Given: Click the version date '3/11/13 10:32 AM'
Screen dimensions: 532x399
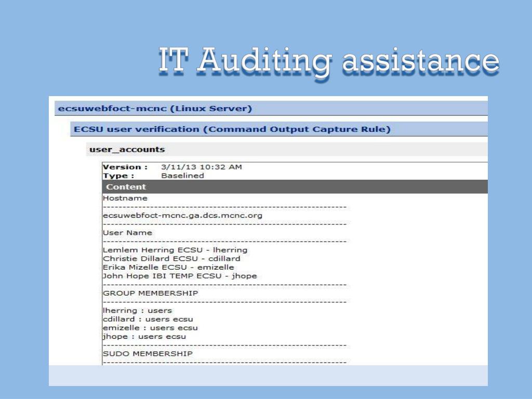Looking at the screenshot, I should pos(201,167).
